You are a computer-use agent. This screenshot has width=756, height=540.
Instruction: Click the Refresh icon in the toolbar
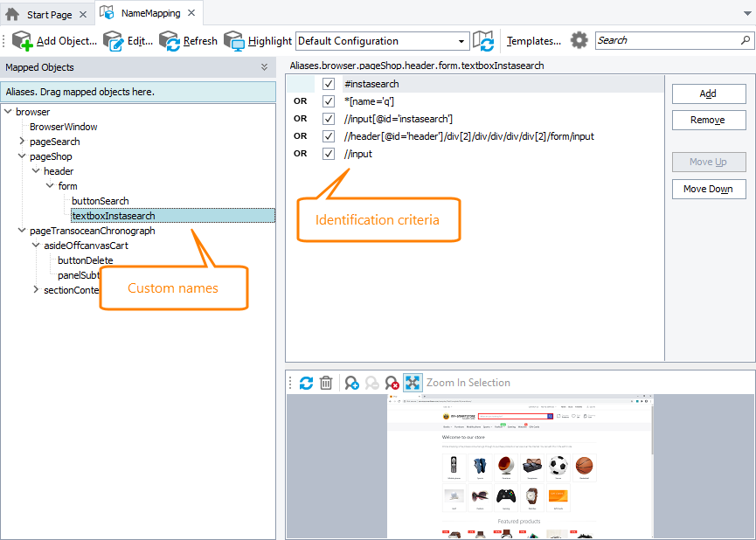tap(170, 40)
